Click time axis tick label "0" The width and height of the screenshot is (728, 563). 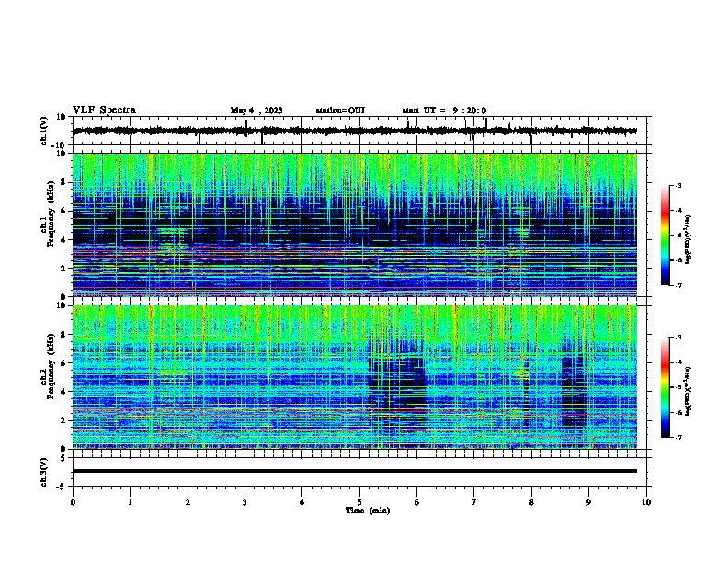click(x=73, y=502)
